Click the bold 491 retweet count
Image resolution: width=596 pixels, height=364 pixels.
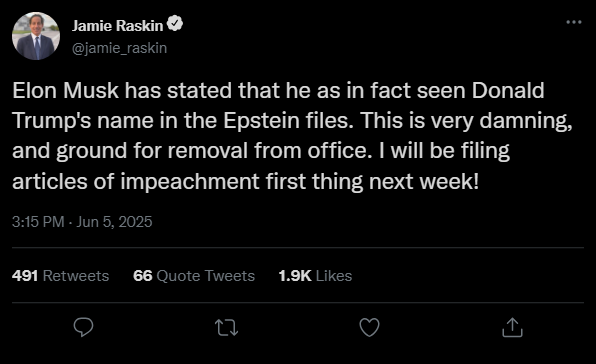pos(25,275)
